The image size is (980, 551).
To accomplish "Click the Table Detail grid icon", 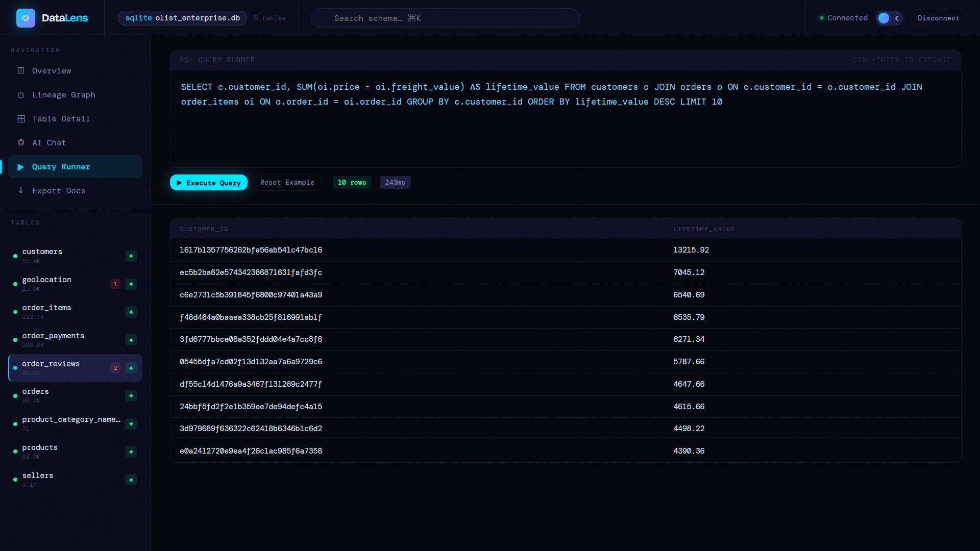I will coord(21,119).
